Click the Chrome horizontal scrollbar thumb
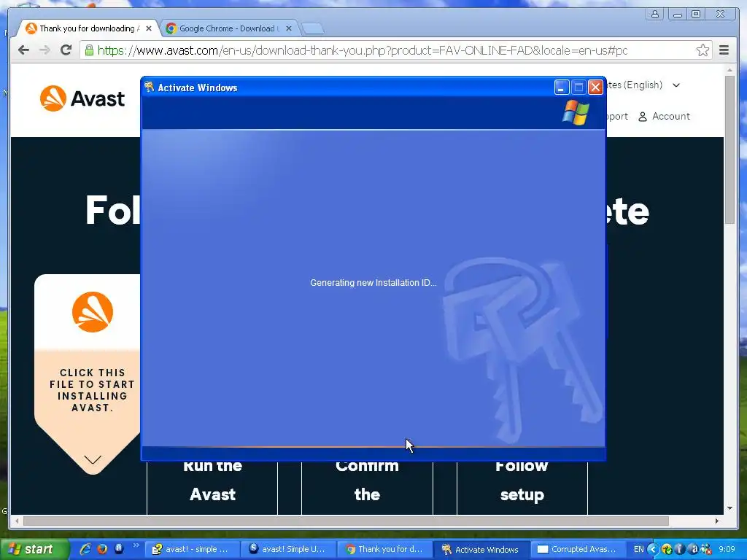Image resolution: width=747 pixels, height=560 pixels. coord(346,521)
